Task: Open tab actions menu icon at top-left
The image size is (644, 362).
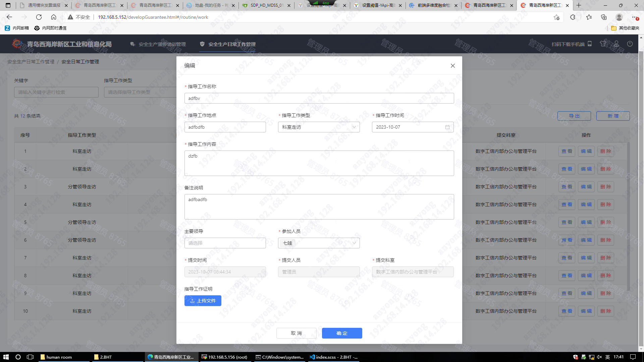Action: (8, 5)
